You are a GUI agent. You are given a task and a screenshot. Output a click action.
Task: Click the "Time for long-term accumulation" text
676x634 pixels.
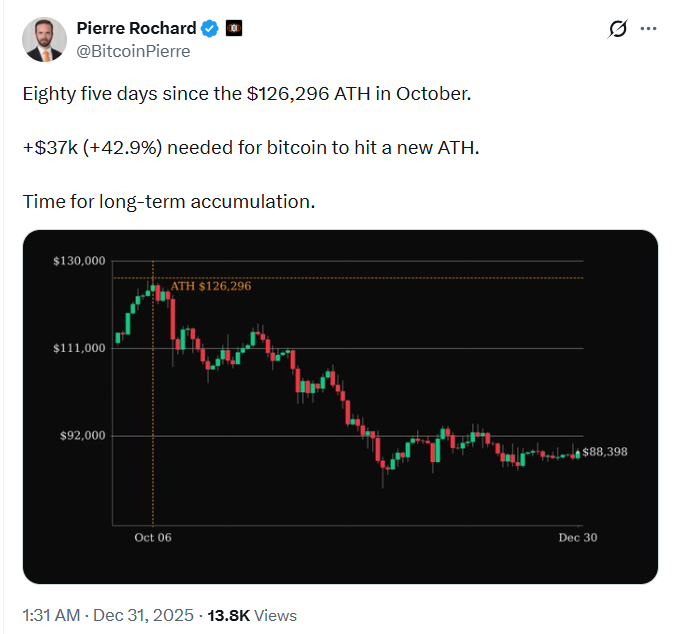pos(168,203)
